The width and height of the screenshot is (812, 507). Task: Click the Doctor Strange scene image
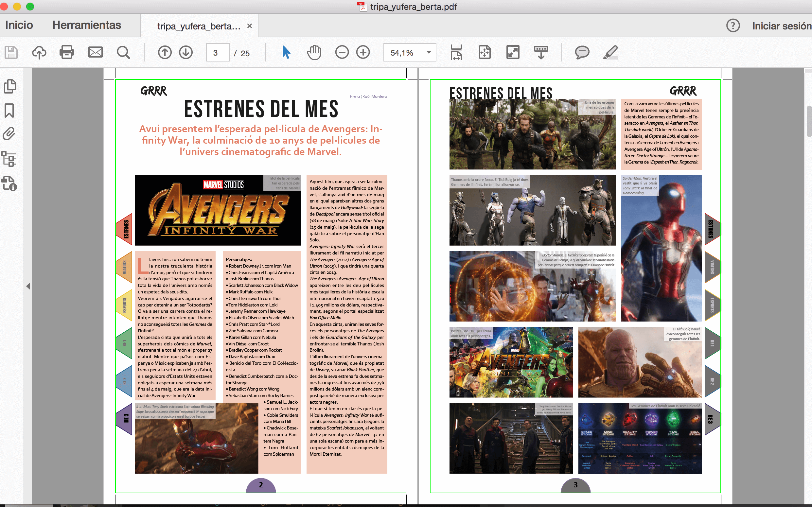coord(533,286)
